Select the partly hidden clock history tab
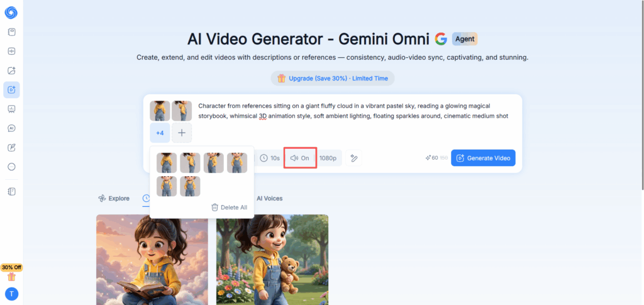Screen dimensions: 644x305 (146, 199)
